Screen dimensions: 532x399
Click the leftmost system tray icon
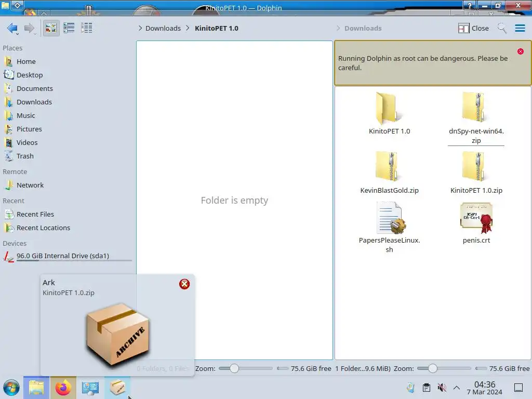point(410,388)
